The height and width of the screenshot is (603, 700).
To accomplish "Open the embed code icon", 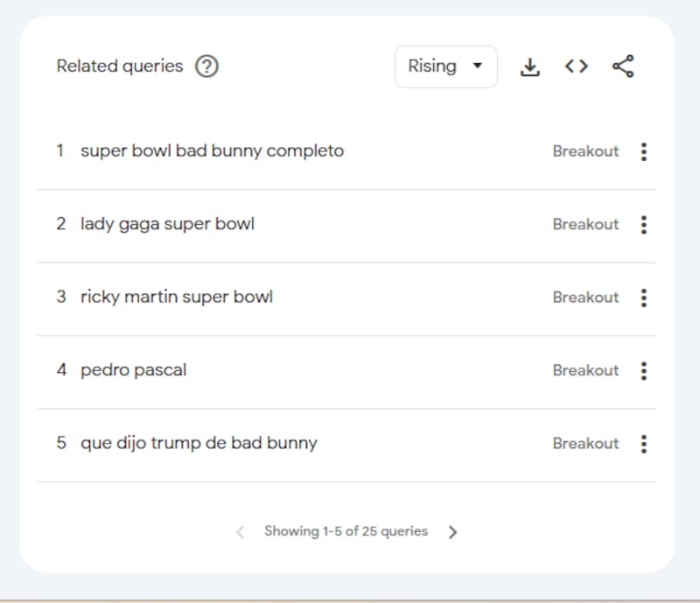I will (x=576, y=67).
